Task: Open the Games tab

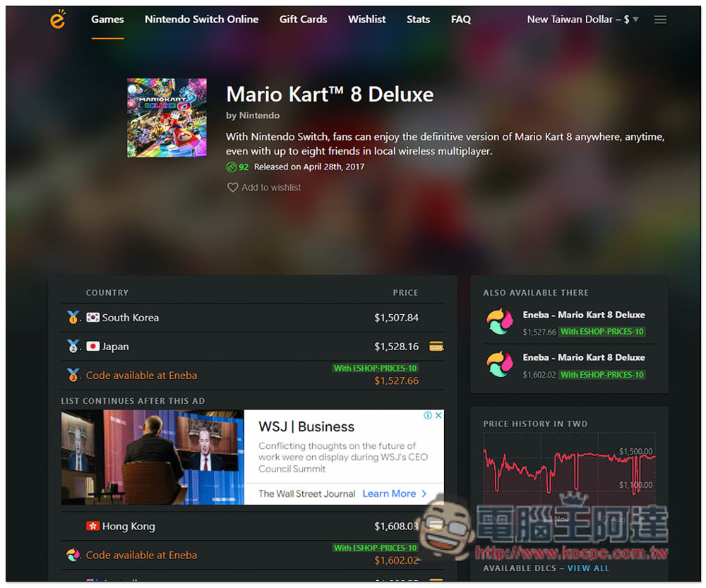Action: (x=107, y=19)
